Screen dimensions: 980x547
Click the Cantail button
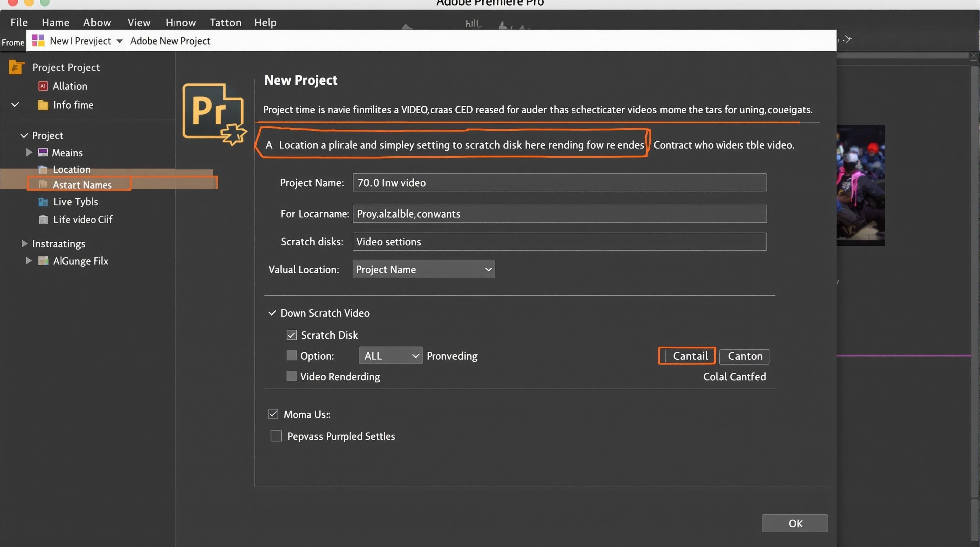click(687, 356)
